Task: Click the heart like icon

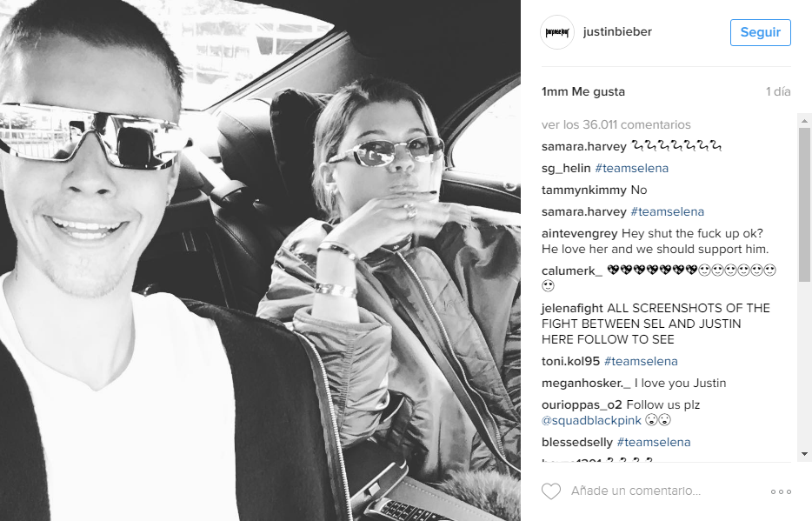Action: point(551,491)
